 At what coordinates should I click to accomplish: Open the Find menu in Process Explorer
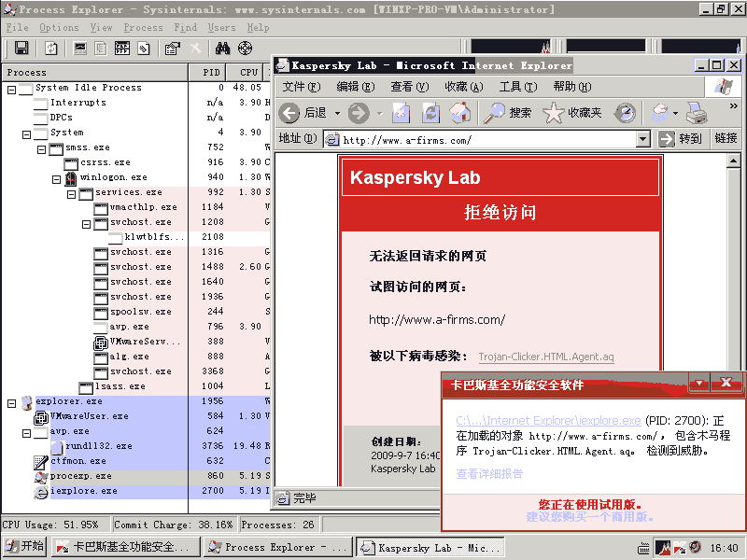click(185, 28)
